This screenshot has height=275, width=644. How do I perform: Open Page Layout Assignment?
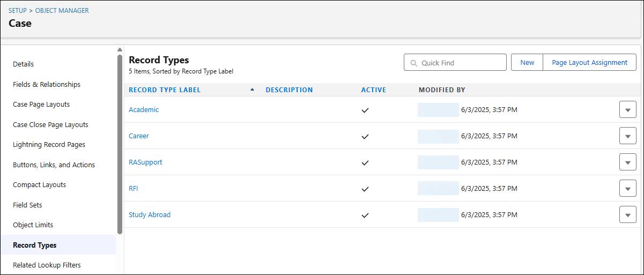(589, 63)
